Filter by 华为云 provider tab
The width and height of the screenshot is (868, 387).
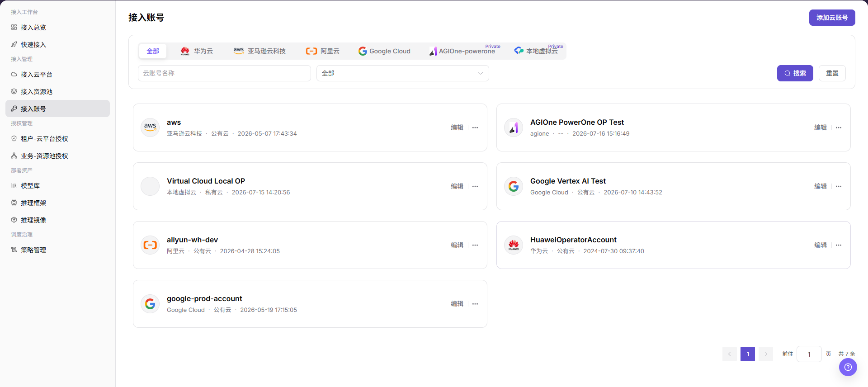click(x=197, y=51)
